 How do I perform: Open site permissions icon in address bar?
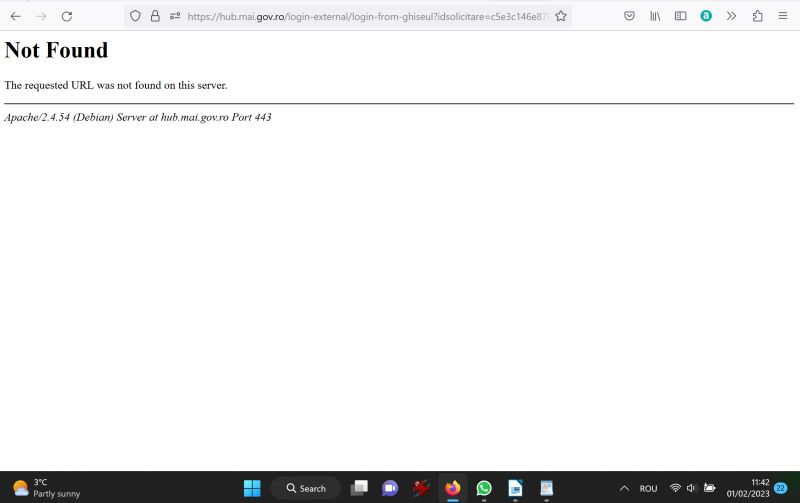[175, 16]
